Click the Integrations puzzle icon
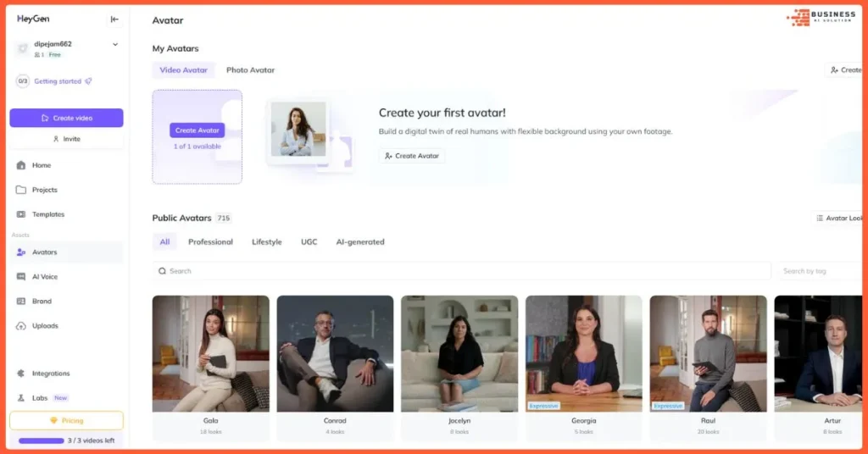The width and height of the screenshot is (868, 454). point(21,374)
